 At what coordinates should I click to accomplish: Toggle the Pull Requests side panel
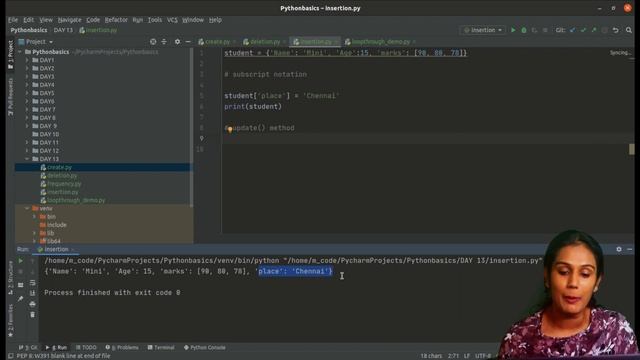click(11, 97)
